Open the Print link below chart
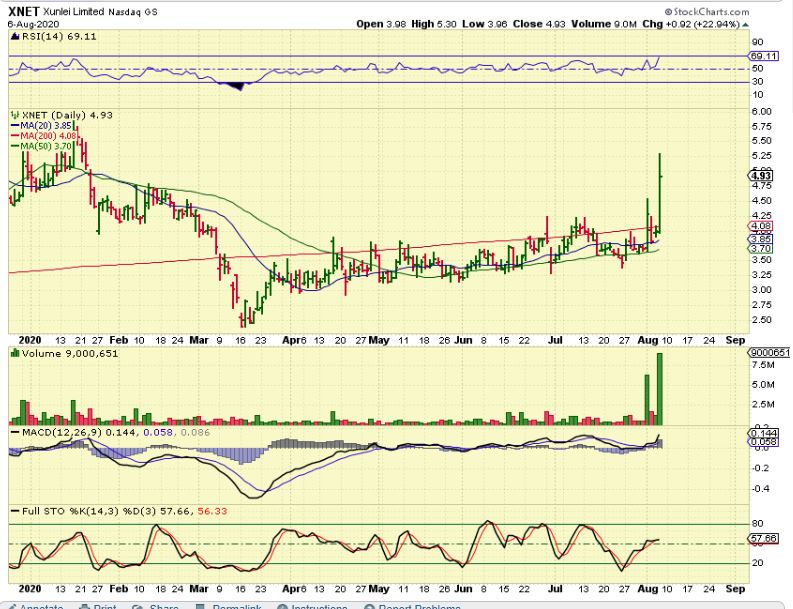This screenshot has height=609, width=793. (98, 605)
